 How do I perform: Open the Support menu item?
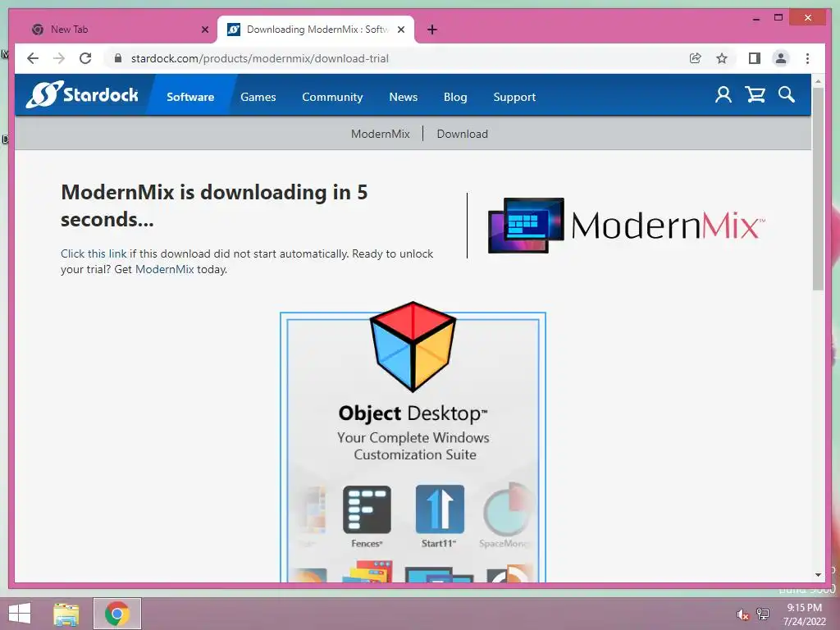point(514,97)
